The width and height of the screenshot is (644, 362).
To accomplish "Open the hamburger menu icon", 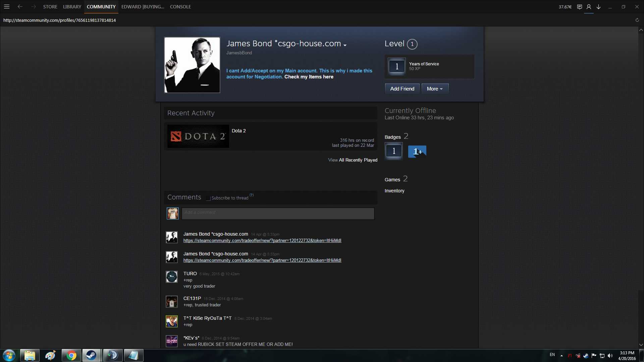I will (x=6, y=7).
